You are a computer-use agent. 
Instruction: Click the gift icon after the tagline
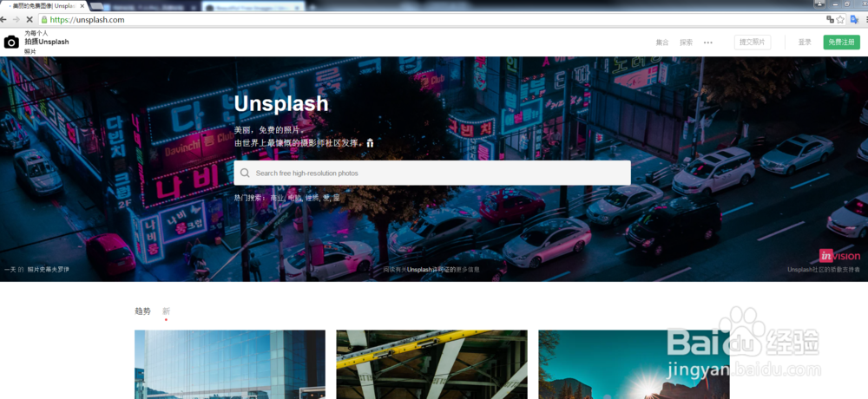(x=370, y=143)
